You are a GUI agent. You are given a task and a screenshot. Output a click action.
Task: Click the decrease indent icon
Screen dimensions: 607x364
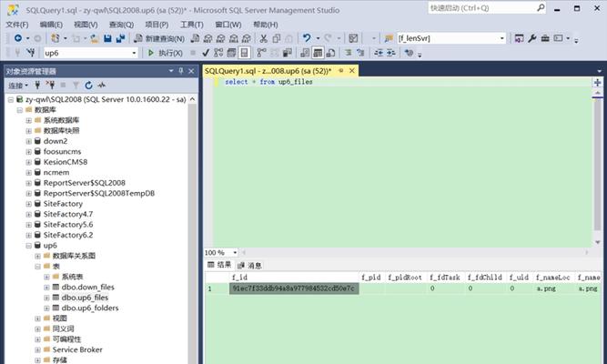click(x=379, y=53)
